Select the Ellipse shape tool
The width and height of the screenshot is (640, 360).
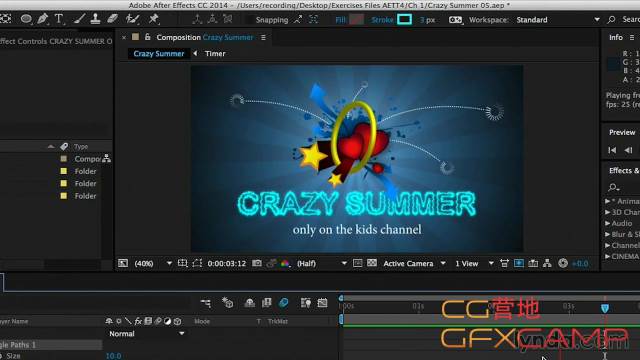(x=26, y=19)
